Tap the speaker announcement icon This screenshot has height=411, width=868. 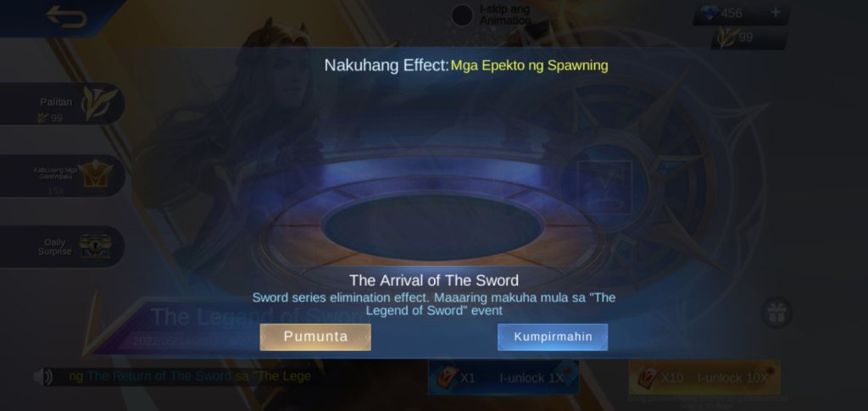coord(42,377)
